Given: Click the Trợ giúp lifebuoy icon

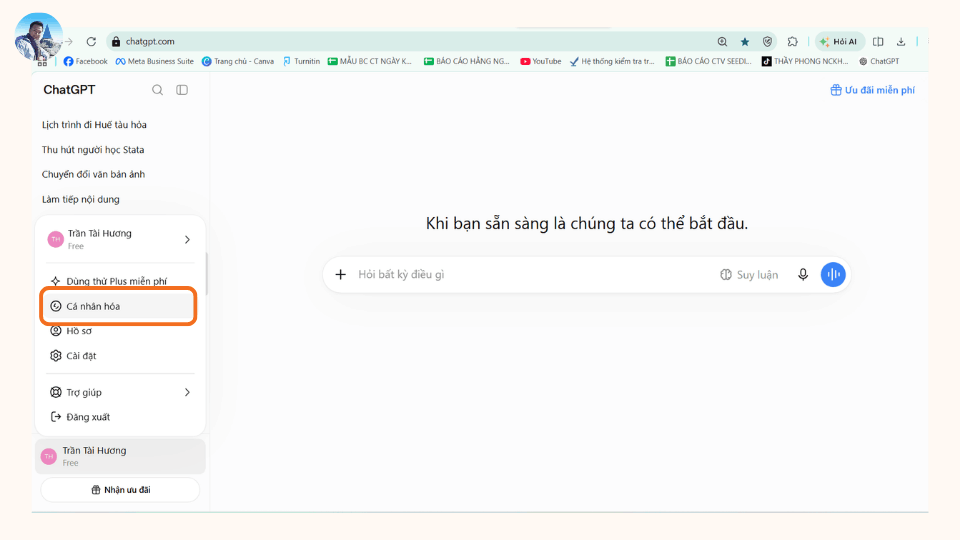Looking at the screenshot, I should pos(56,392).
